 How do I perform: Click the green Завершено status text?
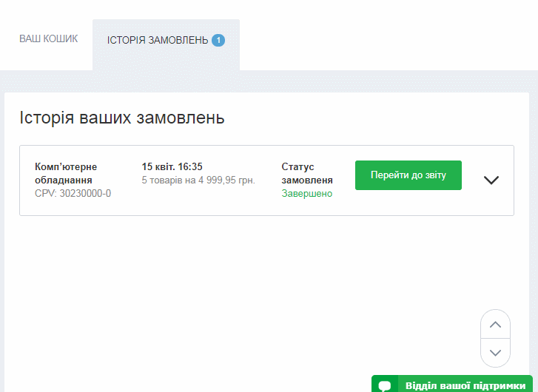(306, 194)
